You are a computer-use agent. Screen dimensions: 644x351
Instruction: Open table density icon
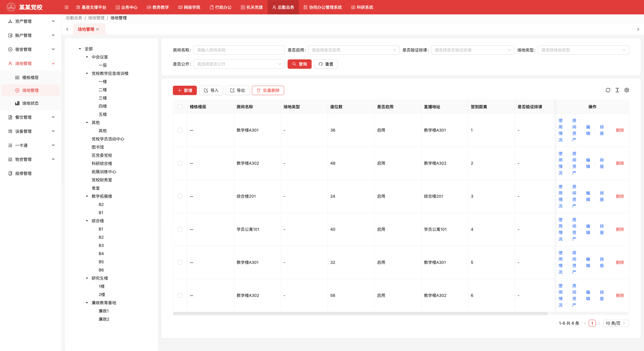tap(617, 90)
